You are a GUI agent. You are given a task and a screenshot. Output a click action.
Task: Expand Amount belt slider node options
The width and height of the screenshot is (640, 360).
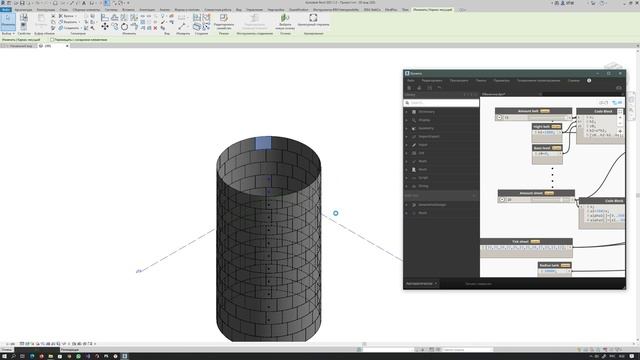(x=499, y=118)
